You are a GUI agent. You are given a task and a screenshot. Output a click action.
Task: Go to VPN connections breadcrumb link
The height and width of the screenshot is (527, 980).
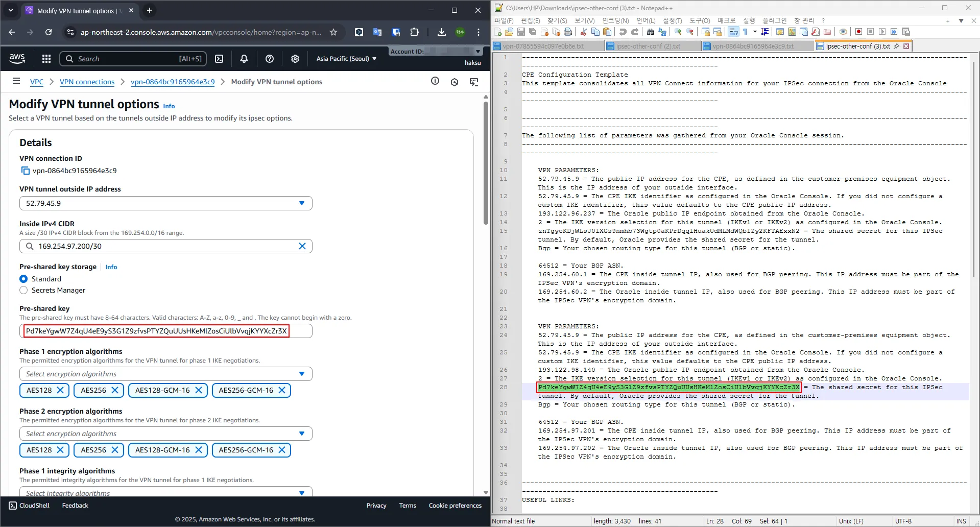pos(87,82)
